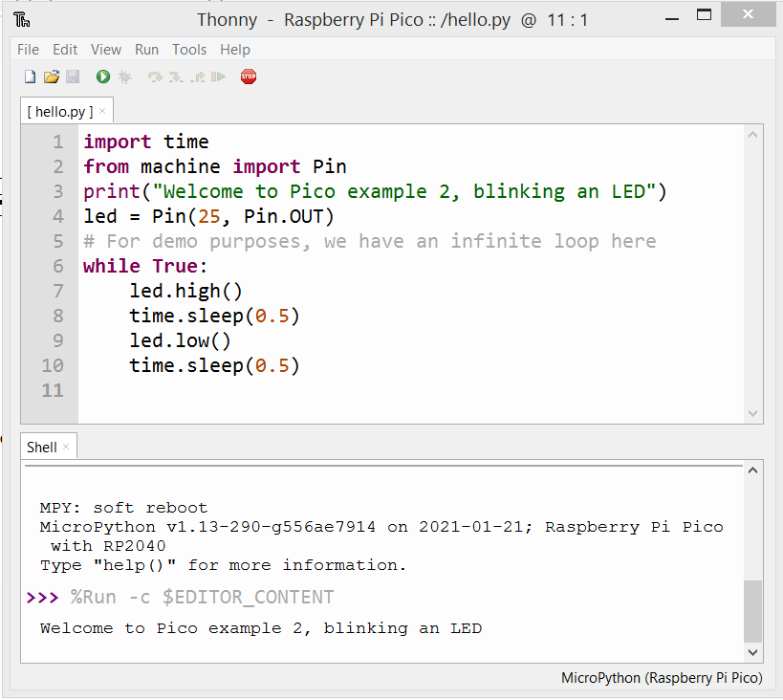Image resolution: width=783 pixels, height=700 pixels.
Task: Select the hello.py editor tab
Action: click(x=60, y=112)
